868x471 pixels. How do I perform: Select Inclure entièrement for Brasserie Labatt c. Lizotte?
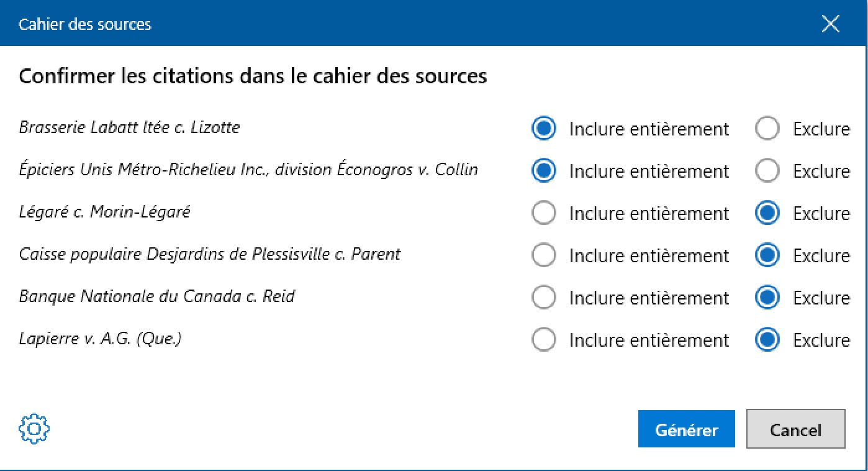click(x=544, y=129)
